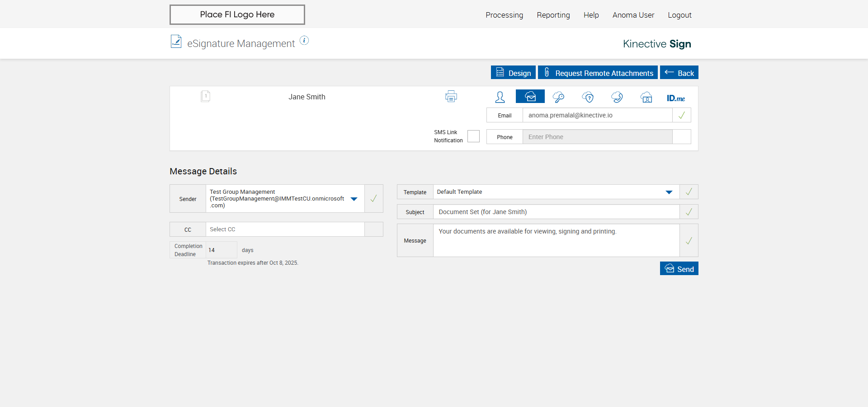Select the in-person signer silhouette icon
The height and width of the screenshot is (407, 868).
pos(500,97)
